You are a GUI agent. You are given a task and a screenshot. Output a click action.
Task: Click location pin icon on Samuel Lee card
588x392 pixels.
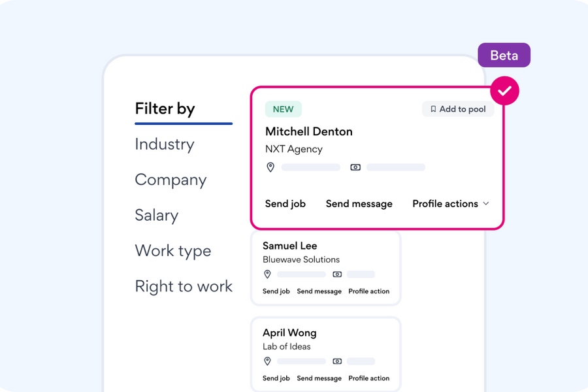267,274
